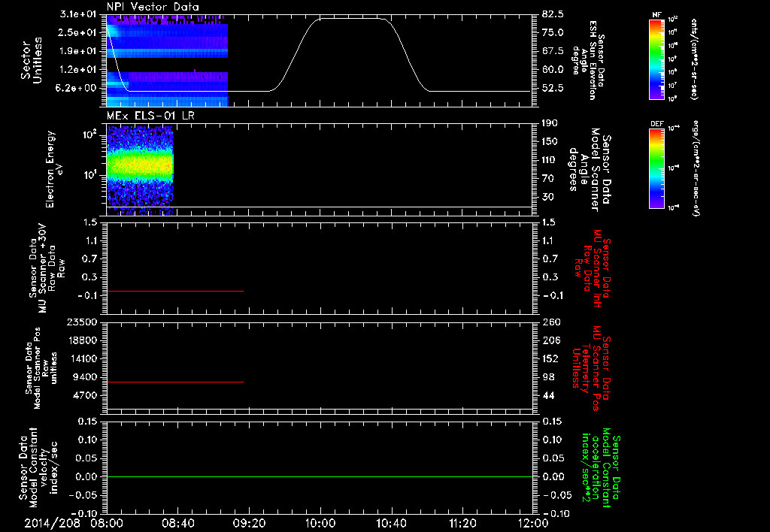The height and width of the screenshot is (532, 770).
Task: Click the Model Scanner Angle degrees axis label
Action: pos(590,170)
